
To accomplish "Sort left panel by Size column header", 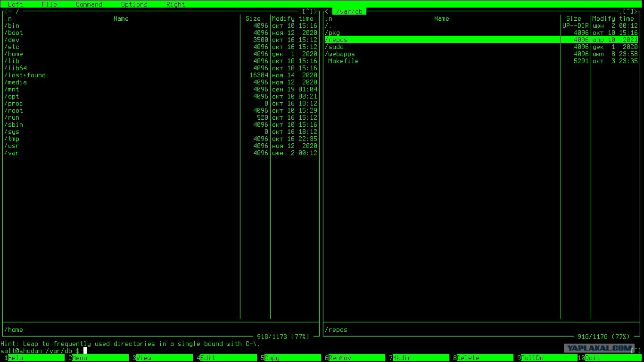I will [253, 18].
